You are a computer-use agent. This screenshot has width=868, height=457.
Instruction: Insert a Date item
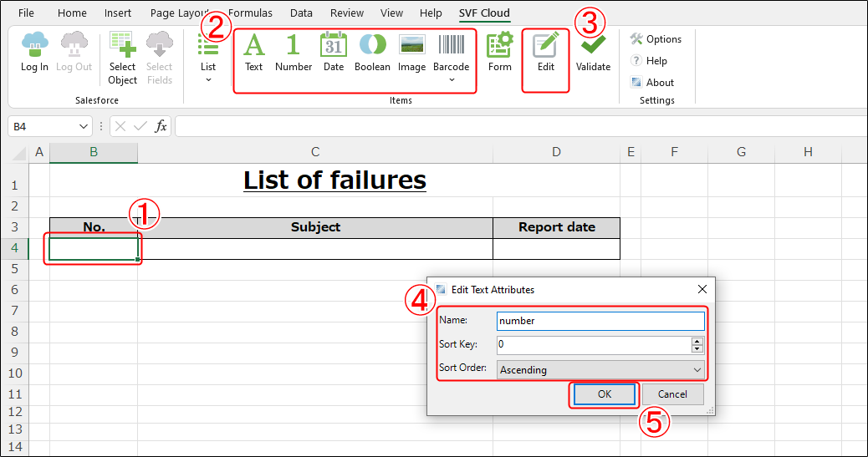pyautogui.click(x=334, y=53)
